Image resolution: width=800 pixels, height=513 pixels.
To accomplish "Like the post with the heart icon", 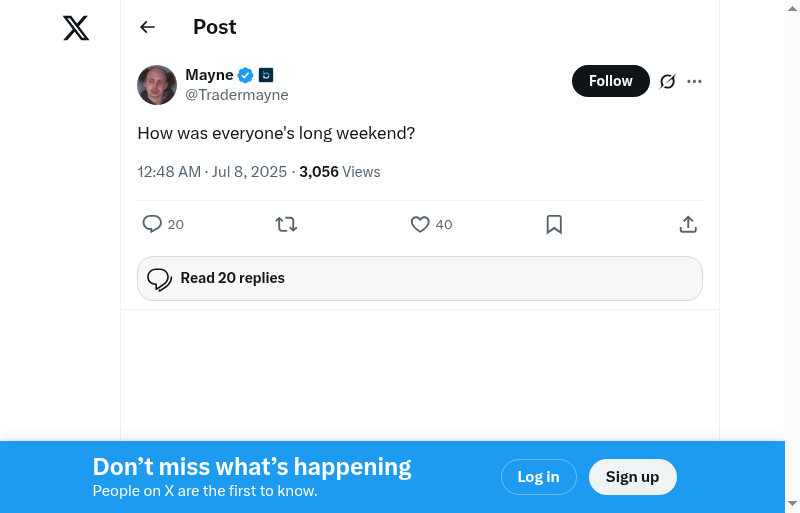I will (420, 224).
